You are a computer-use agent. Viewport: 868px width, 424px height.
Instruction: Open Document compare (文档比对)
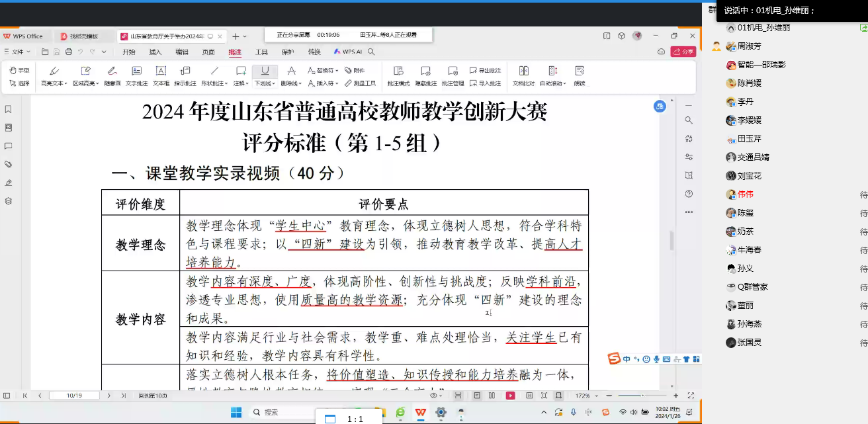523,75
